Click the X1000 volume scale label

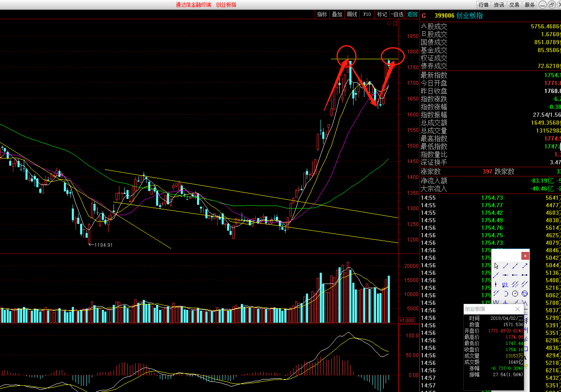coord(407,320)
